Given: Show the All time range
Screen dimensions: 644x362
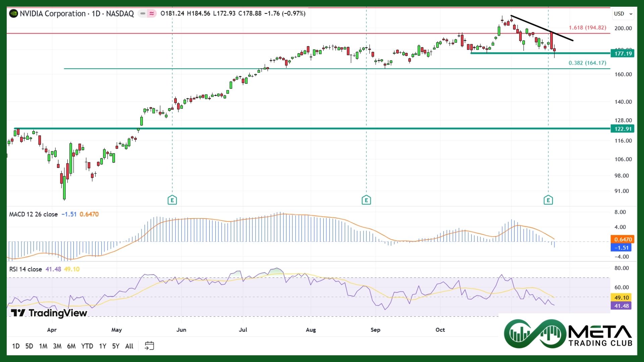Looking at the screenshot, I should [129, 346].
